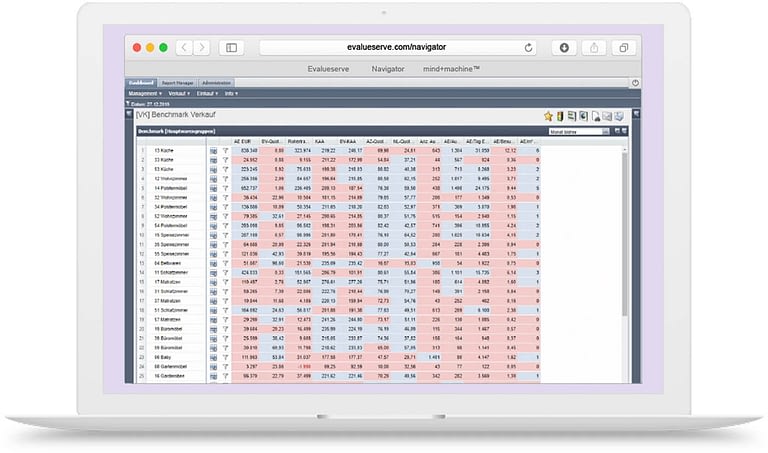The height and width of the screenshot is (453, 768).
Task: Open the mind+machine bookmark
Action: [x=451, y=69]
